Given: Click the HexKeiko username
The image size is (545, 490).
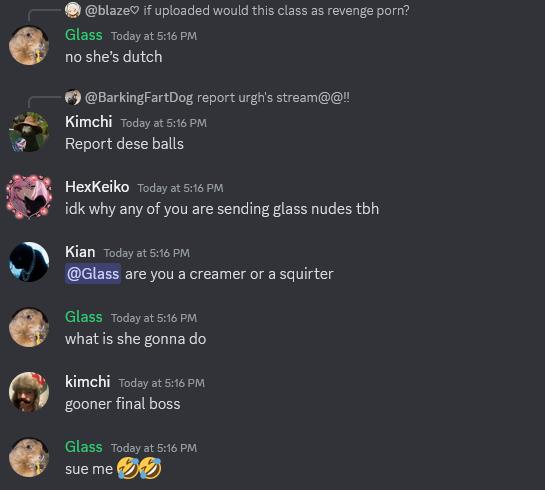Looking at the screenshot, I should (x=97, y=187).
